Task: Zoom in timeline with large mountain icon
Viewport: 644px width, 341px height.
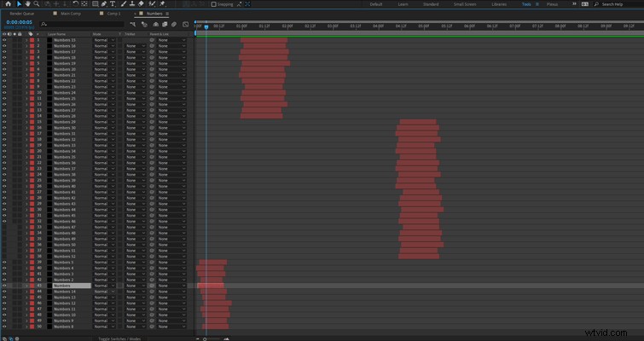Action: (x=226, y=339)
